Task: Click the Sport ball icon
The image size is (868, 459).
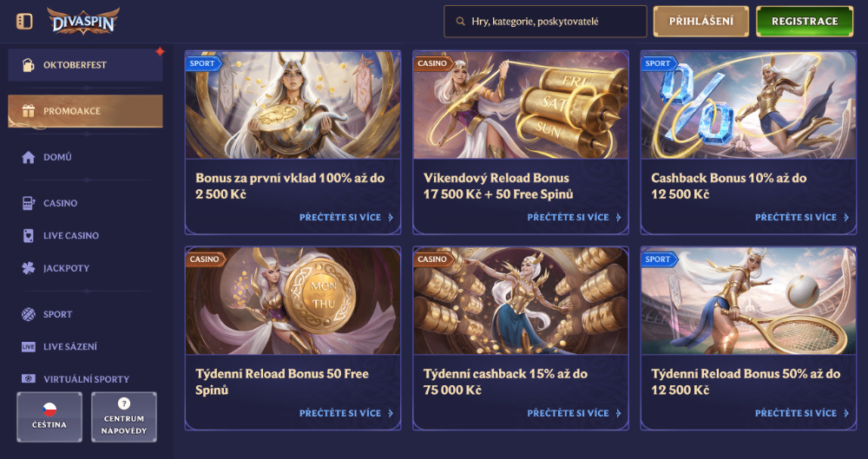Action: click(29, 314)
